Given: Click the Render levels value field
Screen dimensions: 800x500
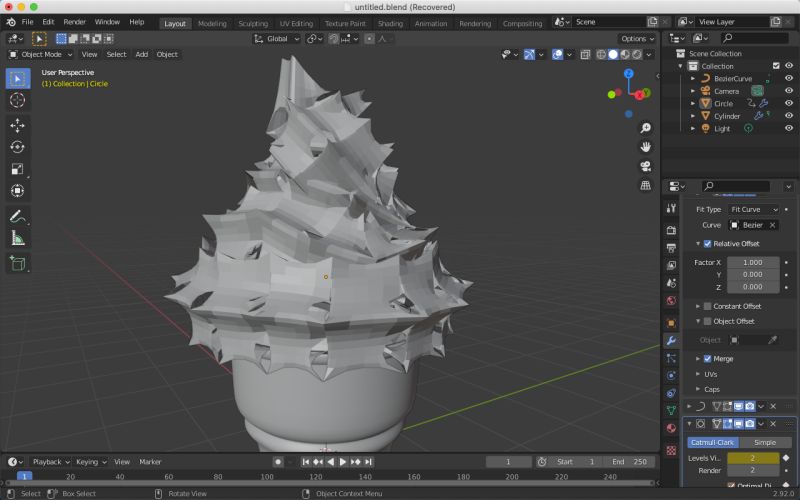Looking at the screenshot, I should 753,470.
